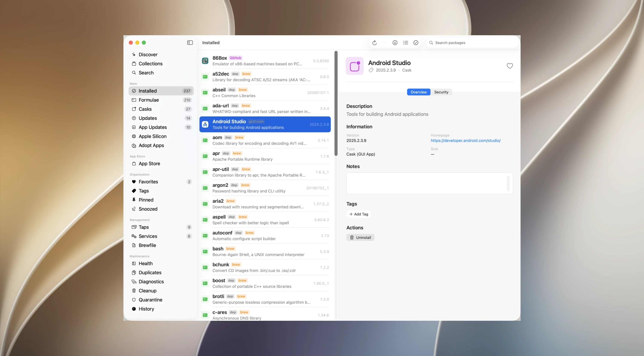Viewport: 644px width, 356px height.
Task: Open the list view options icon
Action: tap(405, 43)
